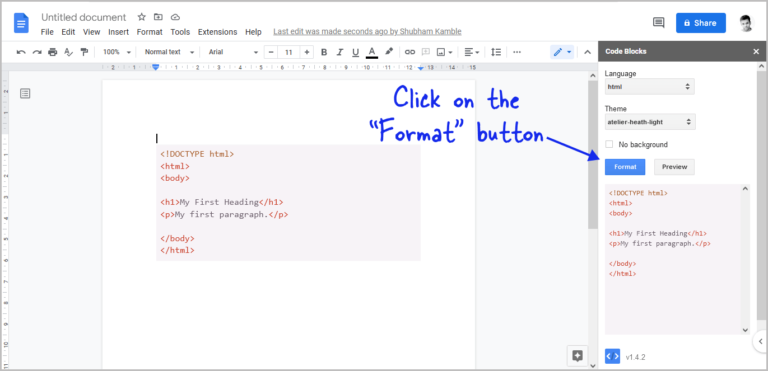768x371 pixels.
Task: Open the Insert image dropdown
Action: (x=445, y=52)
